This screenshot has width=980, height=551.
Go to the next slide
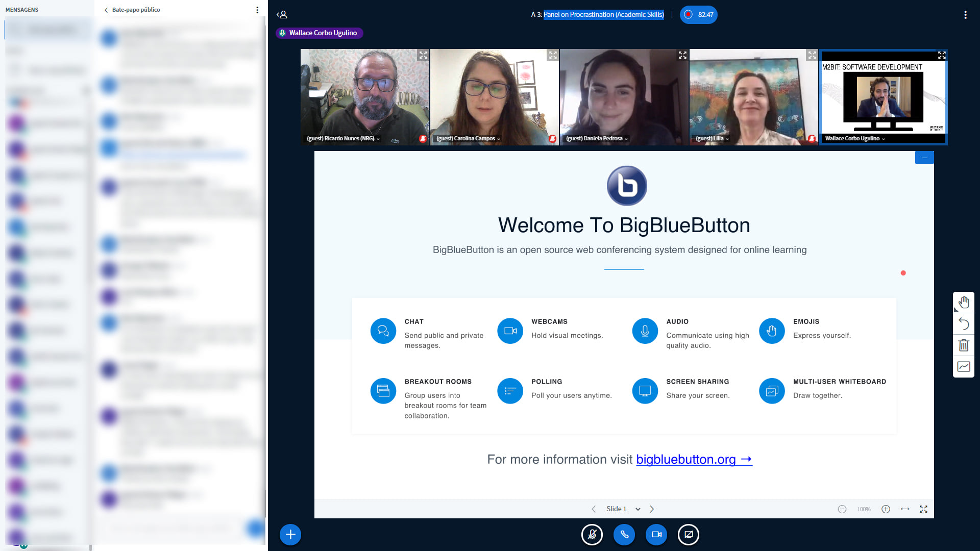(652, 509)
